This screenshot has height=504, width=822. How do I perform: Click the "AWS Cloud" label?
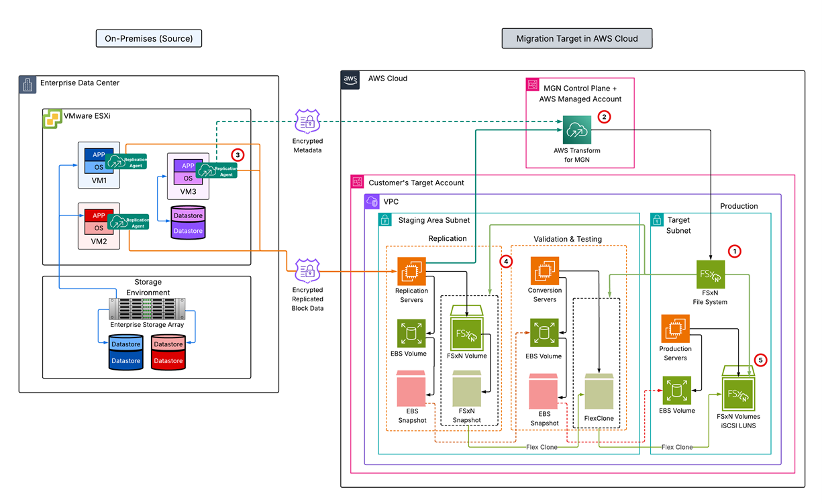click(388, 79)
